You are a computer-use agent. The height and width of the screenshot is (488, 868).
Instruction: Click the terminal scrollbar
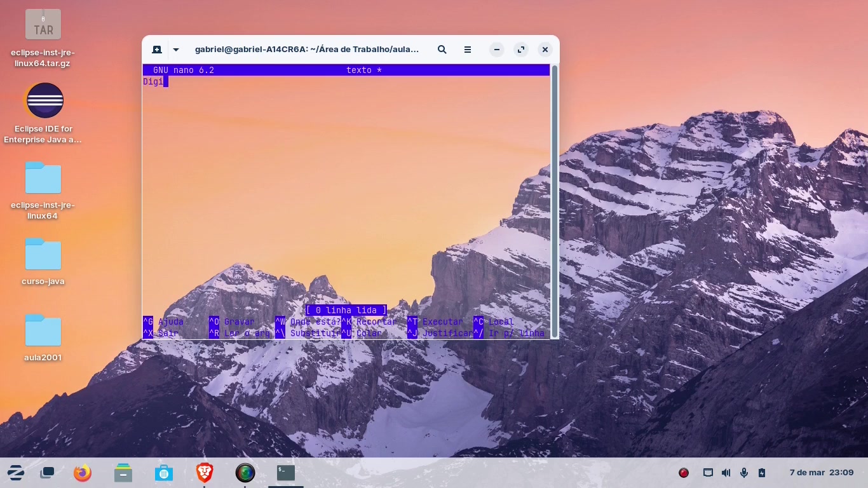pyautogui.click(x=555, y=191)
